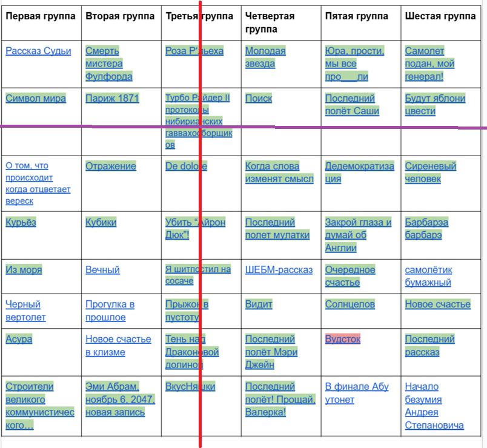Image resolution: width=487 pixels, height=448 pixels.
Task: Select the 'Четвертая группа' header cell
Action: point(281,22)
